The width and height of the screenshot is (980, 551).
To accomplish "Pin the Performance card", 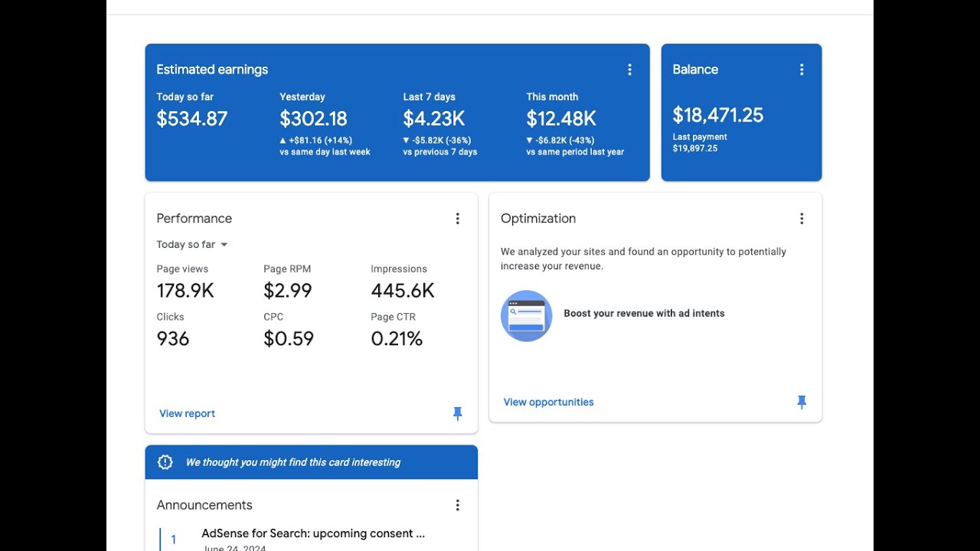I will [x=457, y=413].
